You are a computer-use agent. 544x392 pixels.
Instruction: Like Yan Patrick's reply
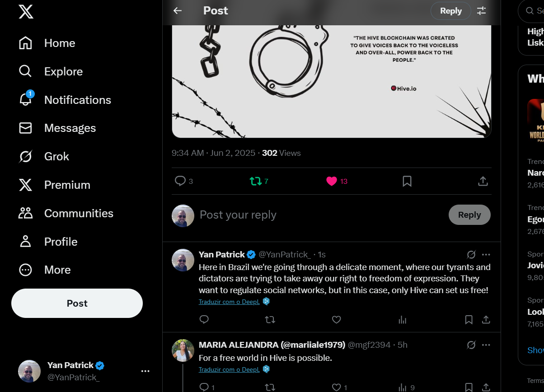click(336, 320)
